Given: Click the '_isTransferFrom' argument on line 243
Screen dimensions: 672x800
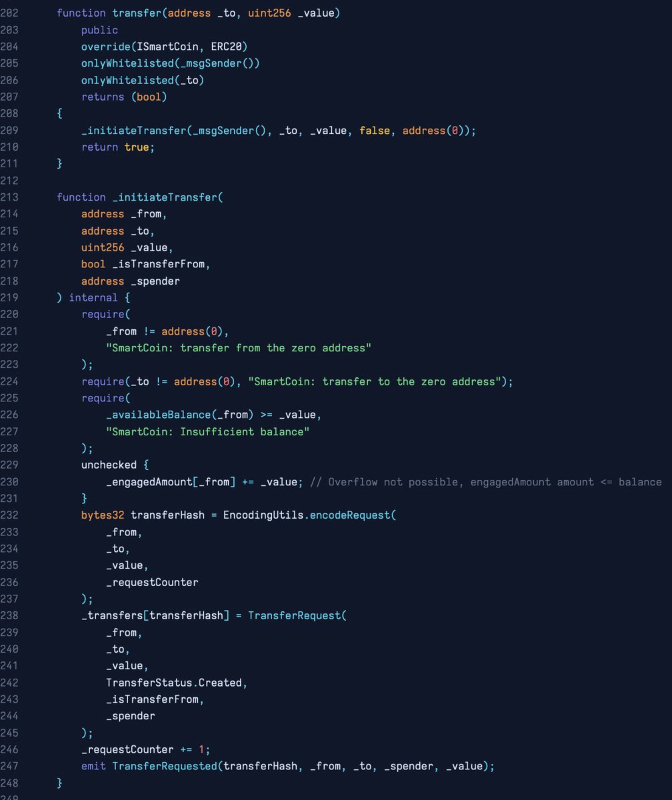Looking at the screenshot, I should (152, 699).
